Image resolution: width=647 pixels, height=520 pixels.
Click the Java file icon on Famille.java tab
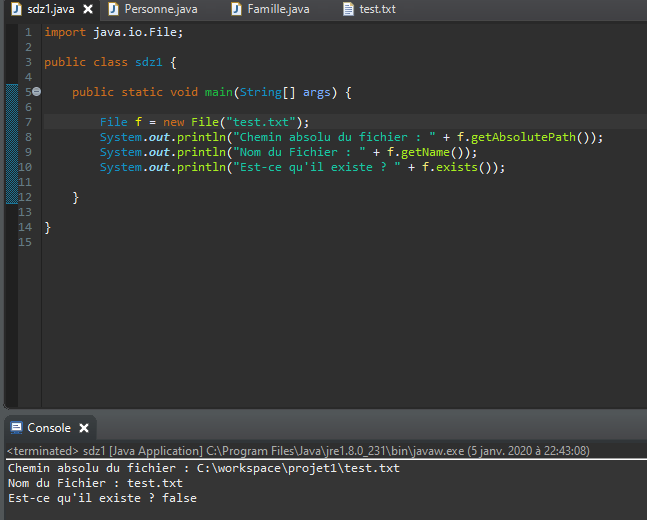(x=236, y=9)
